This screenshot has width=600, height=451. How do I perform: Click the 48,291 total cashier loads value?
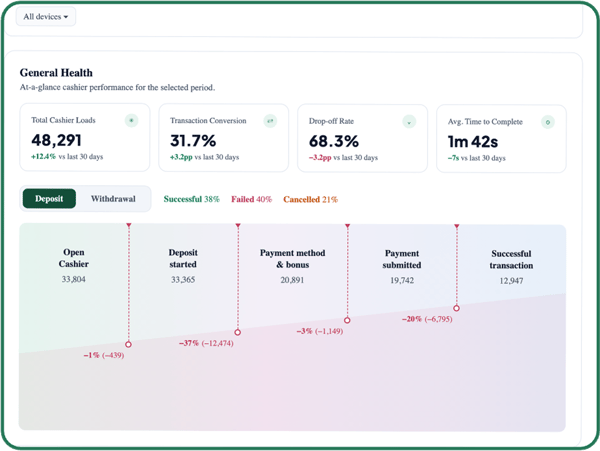57,140
